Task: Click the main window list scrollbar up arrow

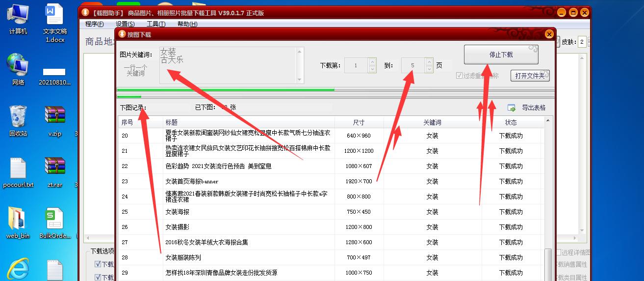Action: (x=582, y=58)
